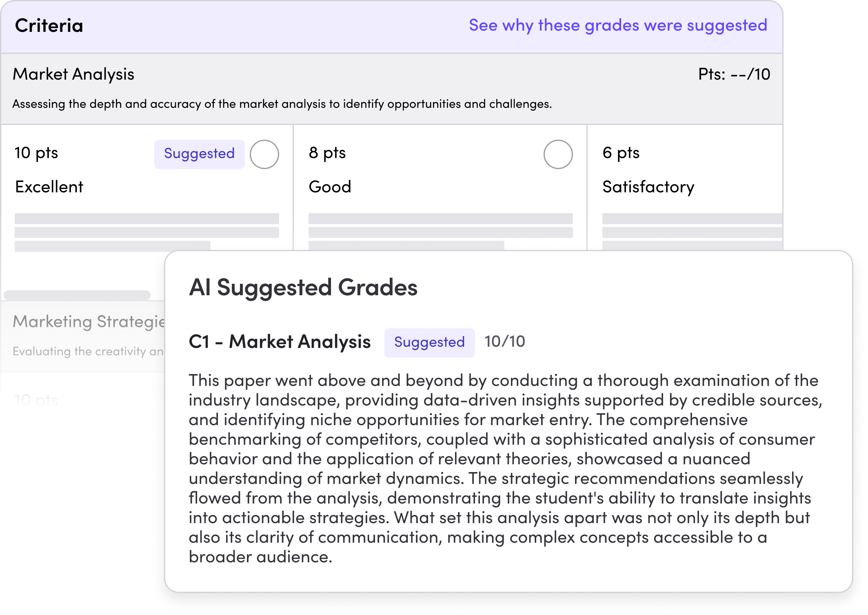Click the Excellent rating label
Image resolution: width=868 pixels, height=615 pixels.
pos(49,187)
